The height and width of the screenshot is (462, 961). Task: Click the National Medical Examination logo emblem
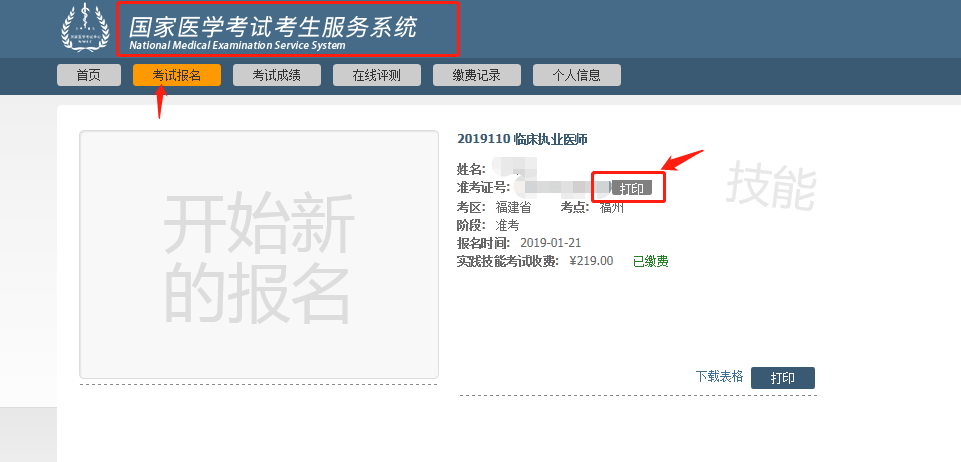pos(86,29)
